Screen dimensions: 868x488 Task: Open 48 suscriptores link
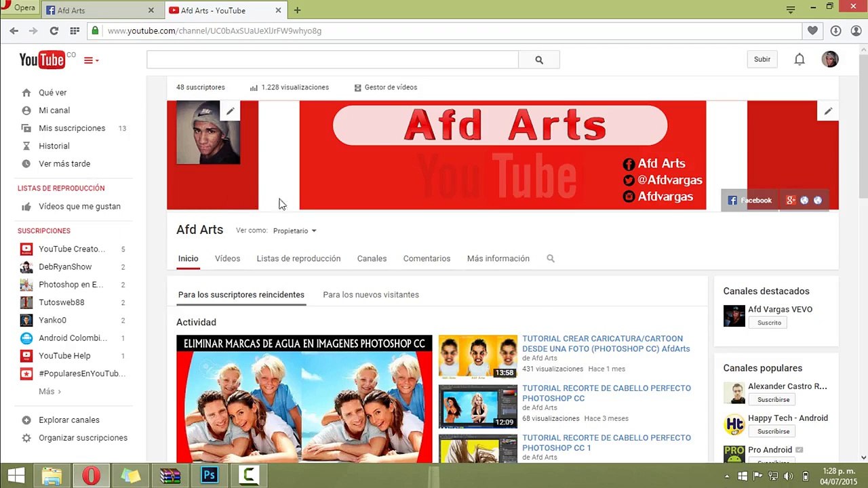pyautogui.click(x=201, y=87)
